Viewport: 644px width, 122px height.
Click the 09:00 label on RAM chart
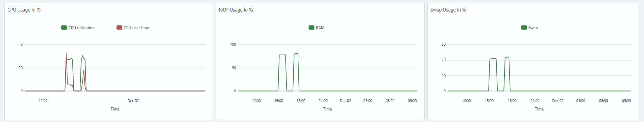(412, 101)
